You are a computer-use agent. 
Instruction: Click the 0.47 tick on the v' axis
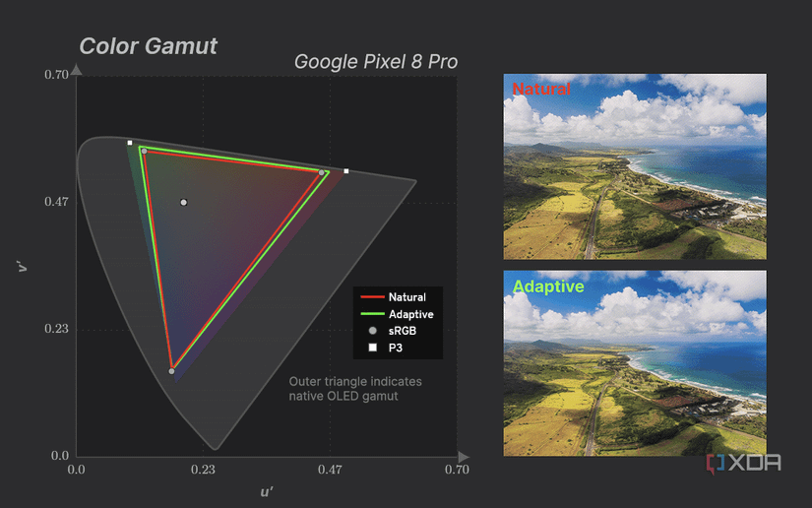[x=56, y=202]
